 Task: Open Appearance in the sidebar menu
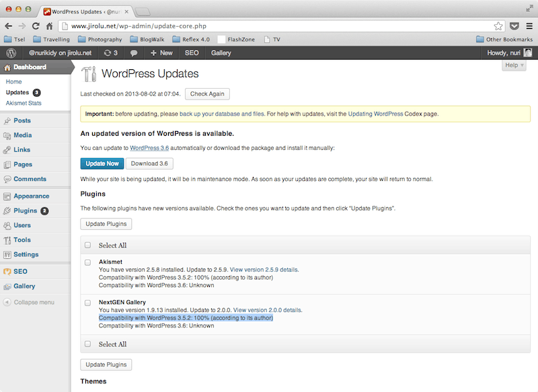click(31, 196)
